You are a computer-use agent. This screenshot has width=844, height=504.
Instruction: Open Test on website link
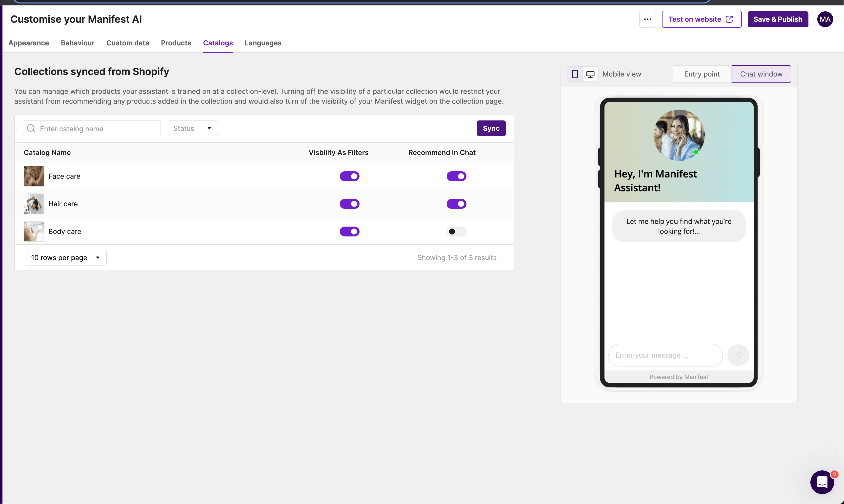702,19
